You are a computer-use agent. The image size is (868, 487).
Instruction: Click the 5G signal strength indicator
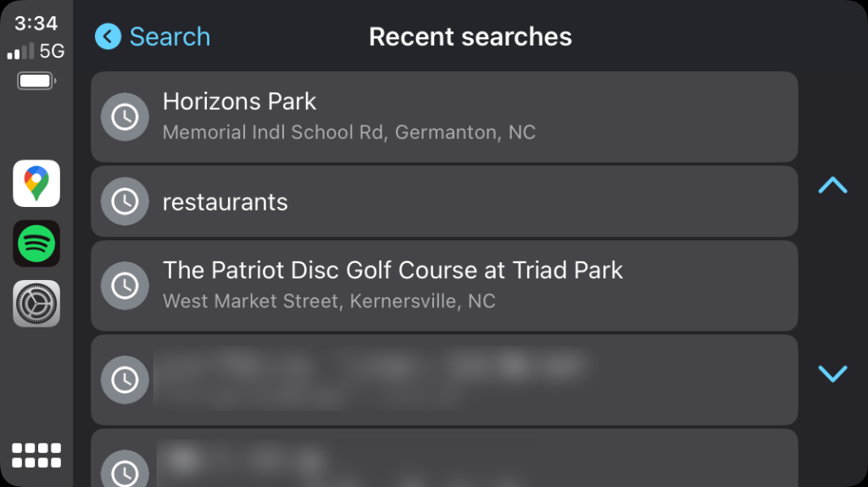[36, 52]
